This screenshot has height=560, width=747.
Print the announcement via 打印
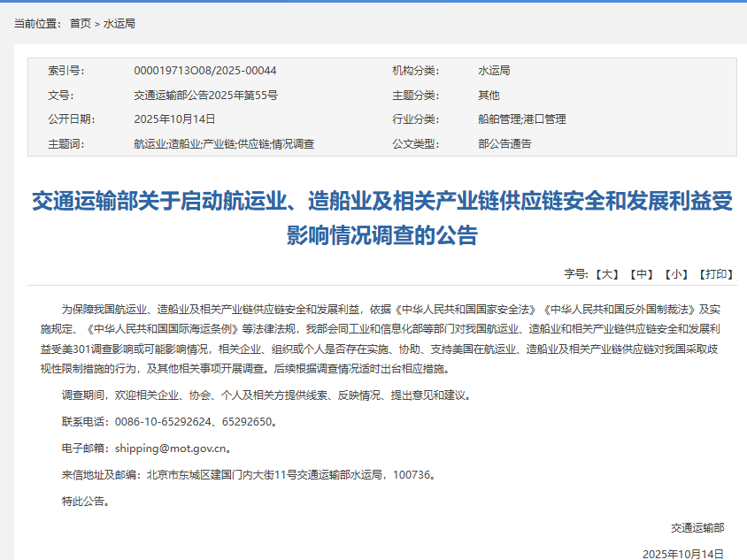tap(715, 274)
